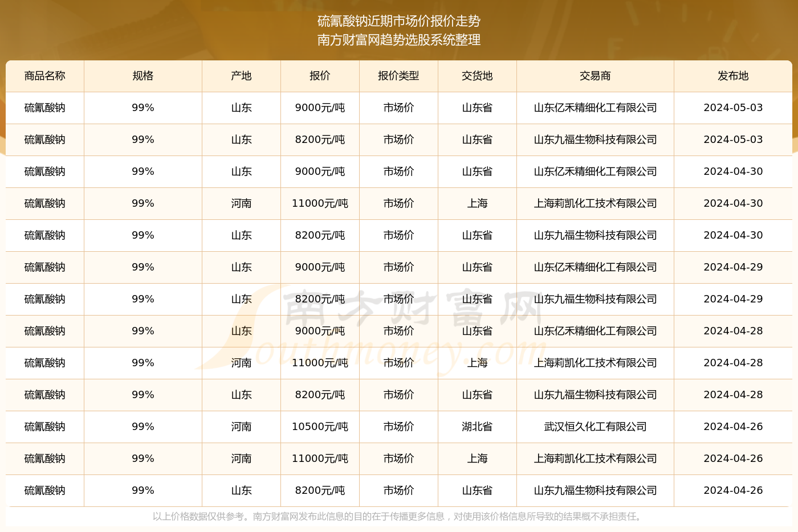Viewport: 798px width, 532px height.
Task: Click 市场价 in the 武汉恒久 row
Action: point(399,427)
